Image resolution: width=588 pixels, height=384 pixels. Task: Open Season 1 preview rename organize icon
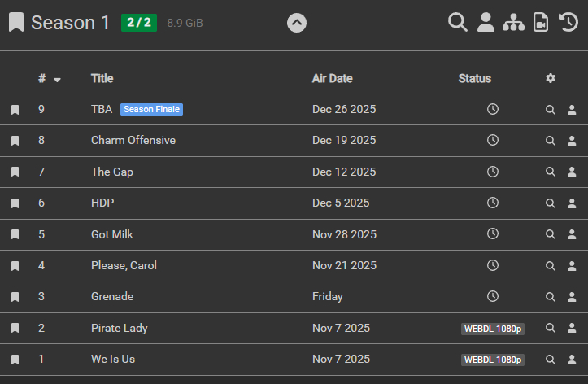click(x=513, y=23)
